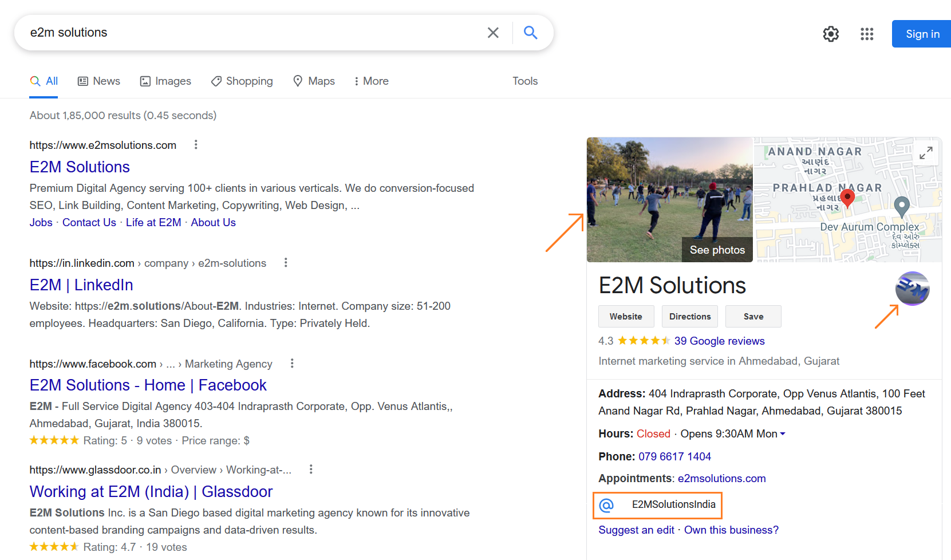Click the See photos thumbnail
The height and width of the screenshot is (560, 951).
click(717, 250)
